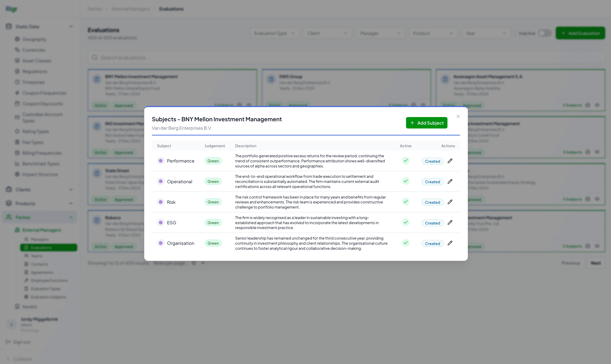611x364 pixels.
Task: Click the target icon beside Operational
Action: pos(161,181)
